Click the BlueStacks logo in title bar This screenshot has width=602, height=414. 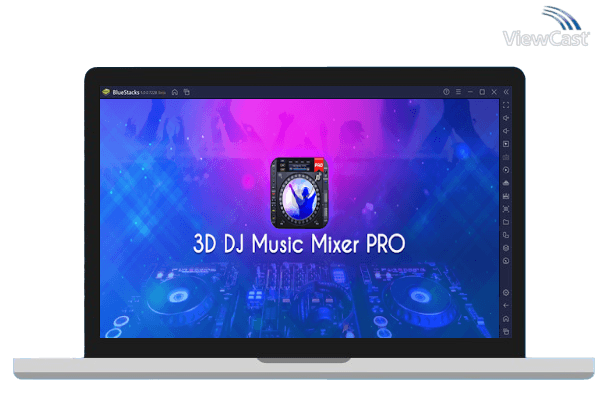106,92
